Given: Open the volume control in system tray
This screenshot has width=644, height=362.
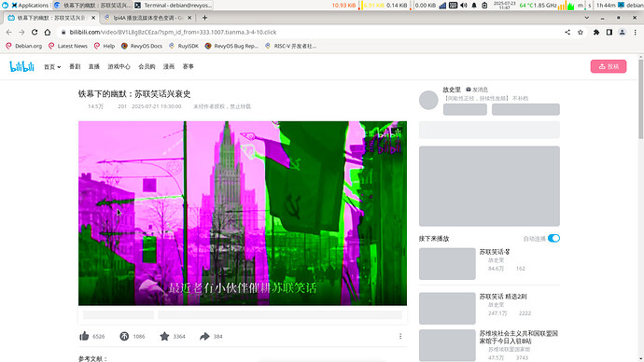Looking at the screenshot, I should 463,6.
